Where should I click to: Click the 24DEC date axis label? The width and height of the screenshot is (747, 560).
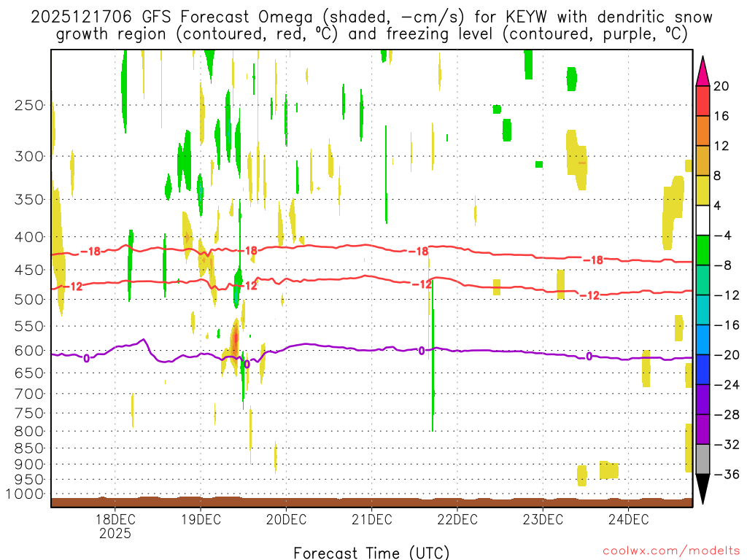tap(628, 519)
